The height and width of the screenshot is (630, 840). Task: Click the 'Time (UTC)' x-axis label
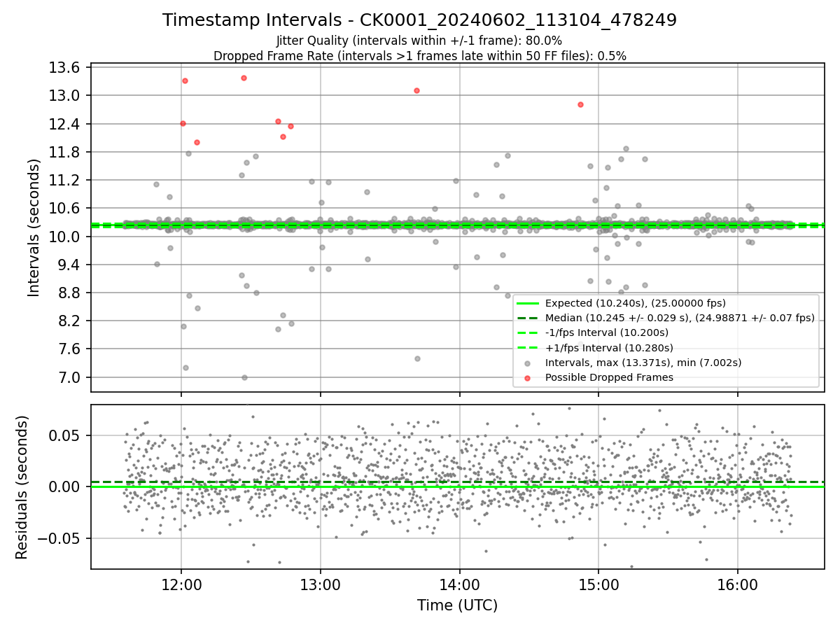click(x=457, y=605)
